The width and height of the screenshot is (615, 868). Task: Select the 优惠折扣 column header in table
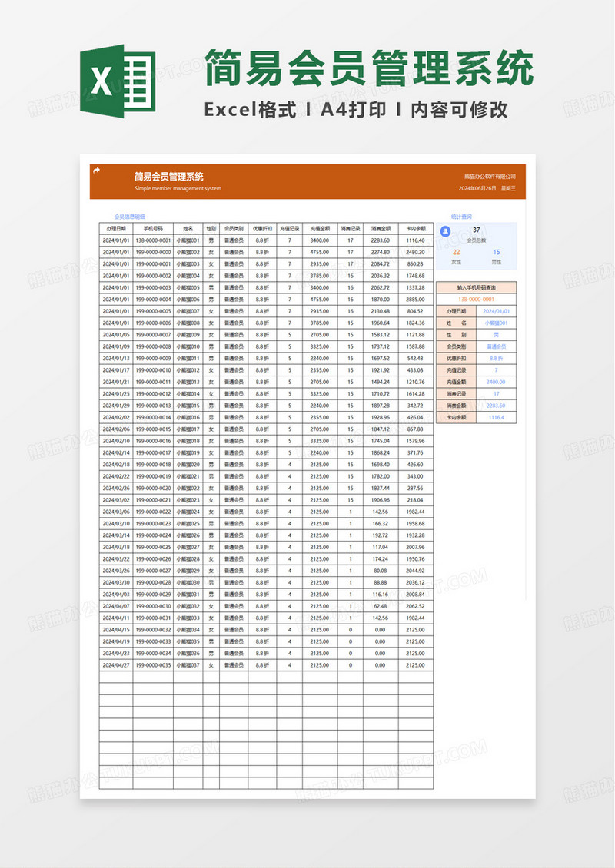(262, 229)
